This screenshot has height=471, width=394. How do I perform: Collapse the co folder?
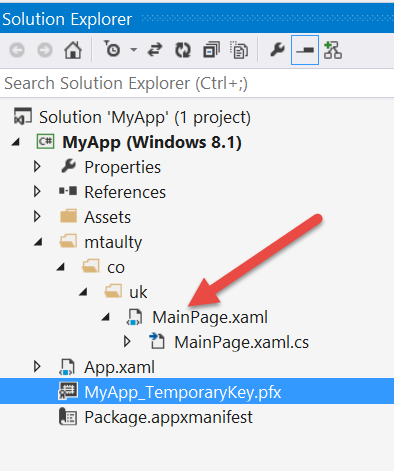tap(61, 267)
